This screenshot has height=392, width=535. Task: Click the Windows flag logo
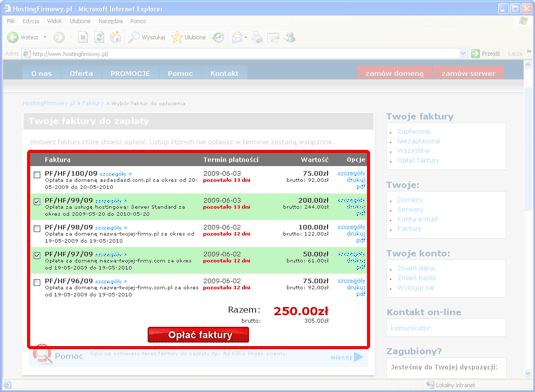click(523, 21)
